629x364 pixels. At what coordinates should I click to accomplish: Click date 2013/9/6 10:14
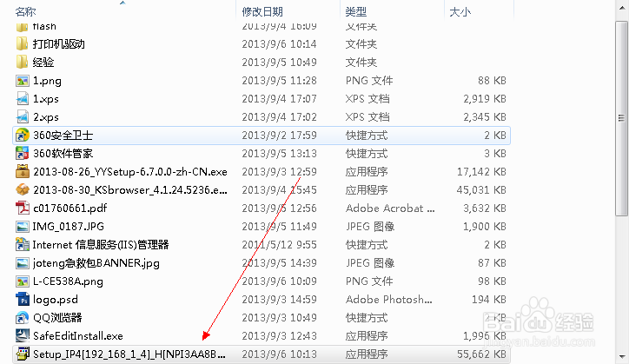[x=279, y=43]
